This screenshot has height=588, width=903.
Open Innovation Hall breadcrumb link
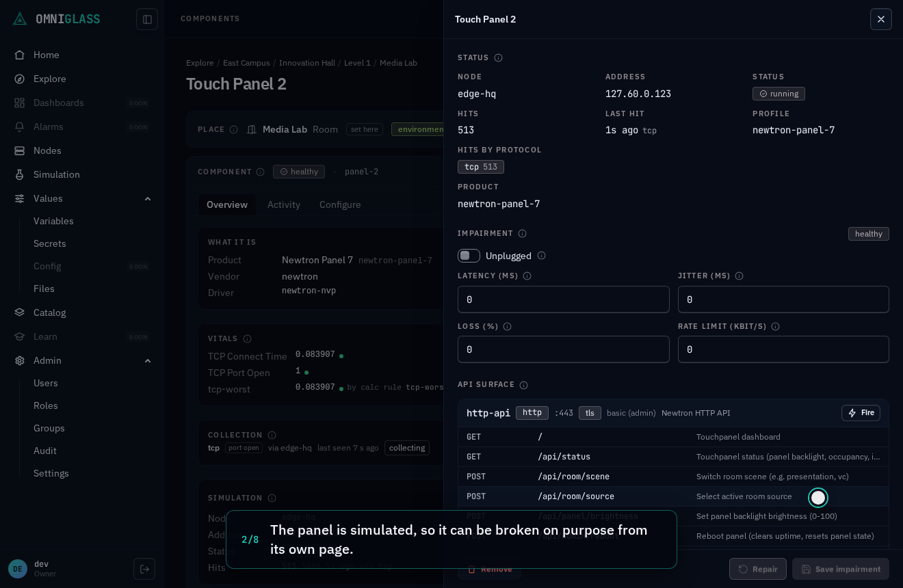click(307, 63)
